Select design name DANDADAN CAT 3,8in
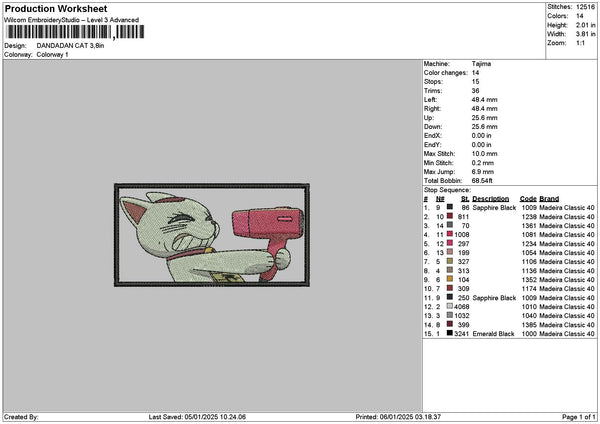 click(x=70, y=46)
